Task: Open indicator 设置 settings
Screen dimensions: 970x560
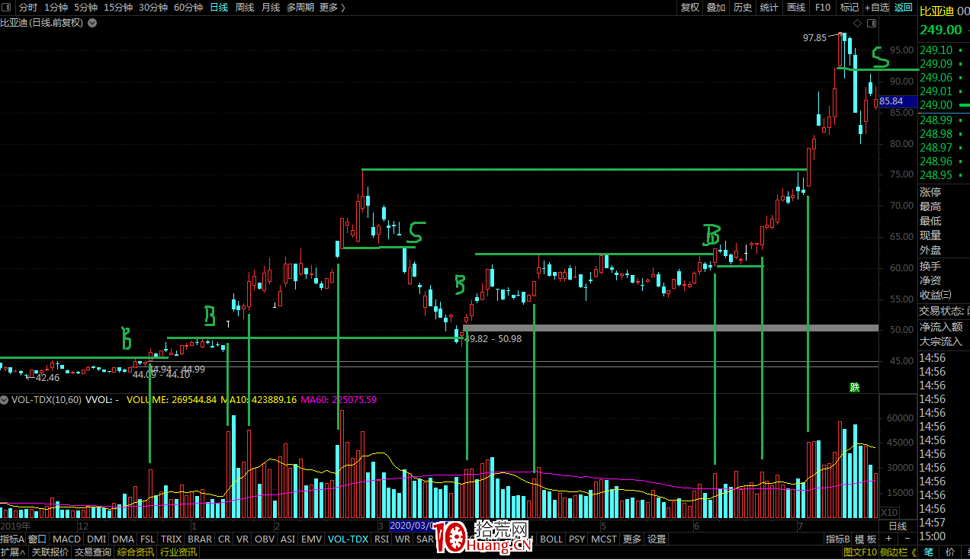Action: tap(657, 539)
